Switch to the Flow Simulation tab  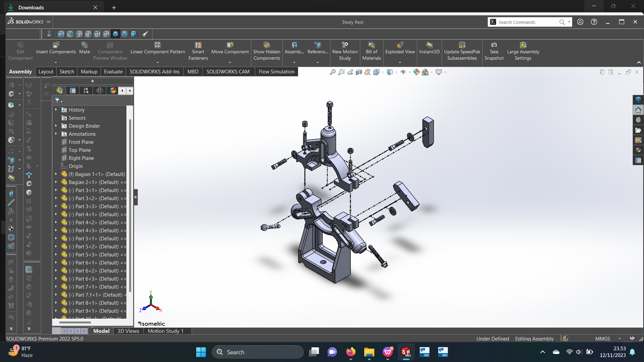pos(277,72)
